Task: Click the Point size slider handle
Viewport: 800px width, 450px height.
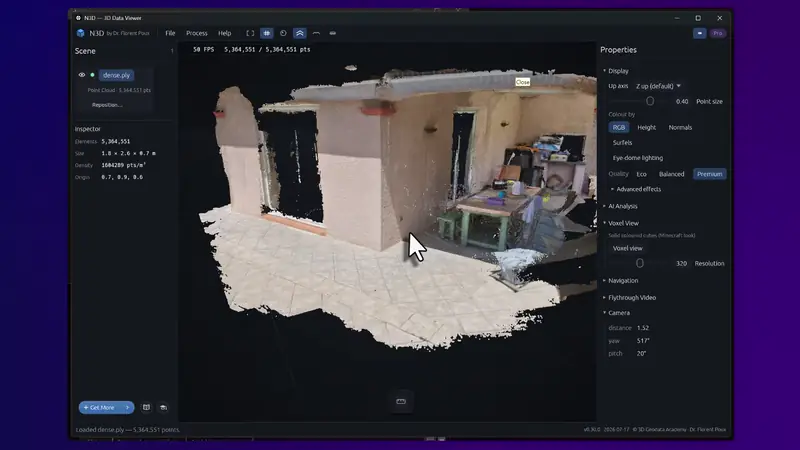Action: pyautogui.click(x=650, y=101)
